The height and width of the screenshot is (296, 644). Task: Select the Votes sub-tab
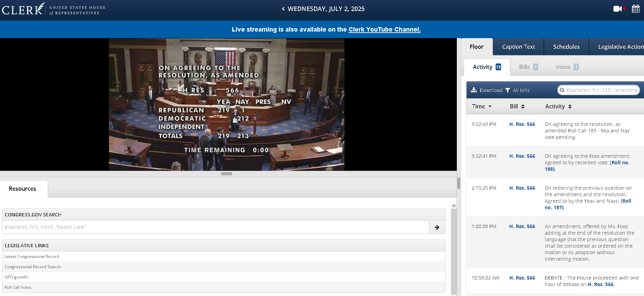pos(567,67)
